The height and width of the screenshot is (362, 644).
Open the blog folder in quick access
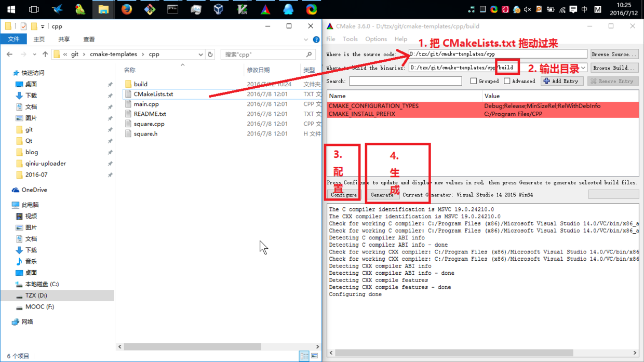point(32,152)
